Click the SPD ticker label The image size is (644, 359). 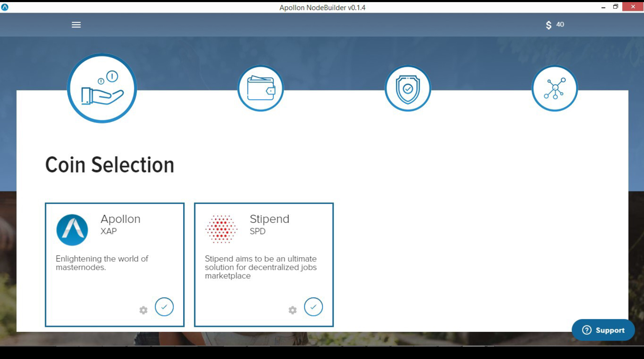(257, 231)
